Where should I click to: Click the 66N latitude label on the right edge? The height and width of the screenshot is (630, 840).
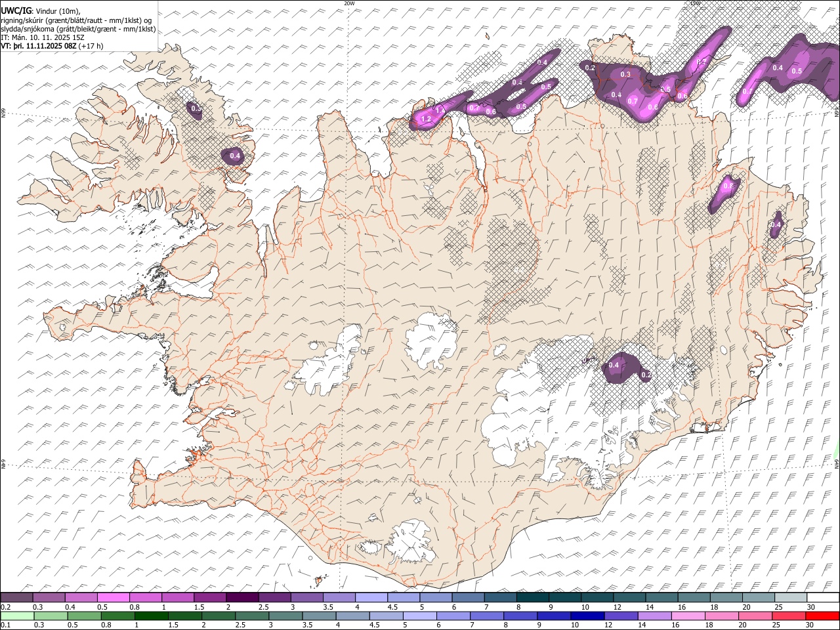(x=837, y=113)
